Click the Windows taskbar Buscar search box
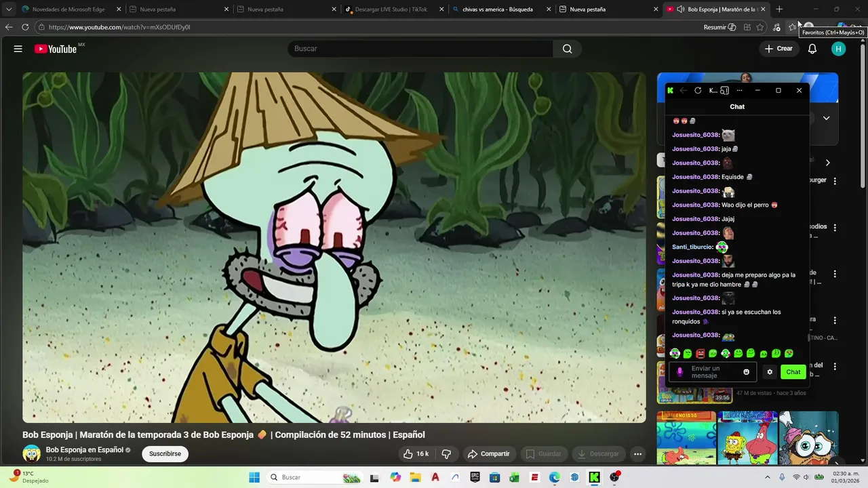The height and width of the screenshot is (488, 868). [315, 477]
